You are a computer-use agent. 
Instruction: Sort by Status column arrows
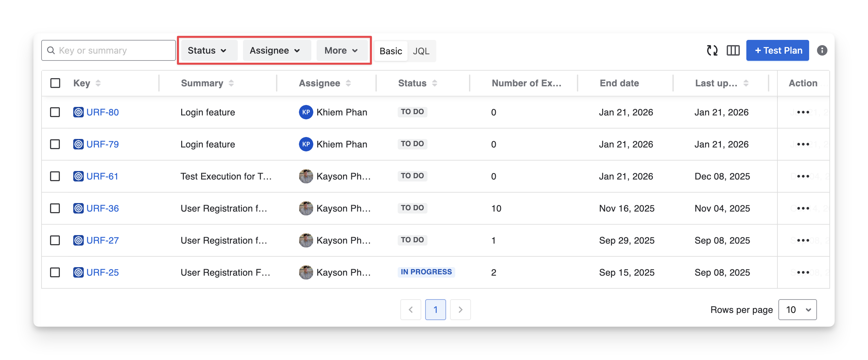point(434,83)
